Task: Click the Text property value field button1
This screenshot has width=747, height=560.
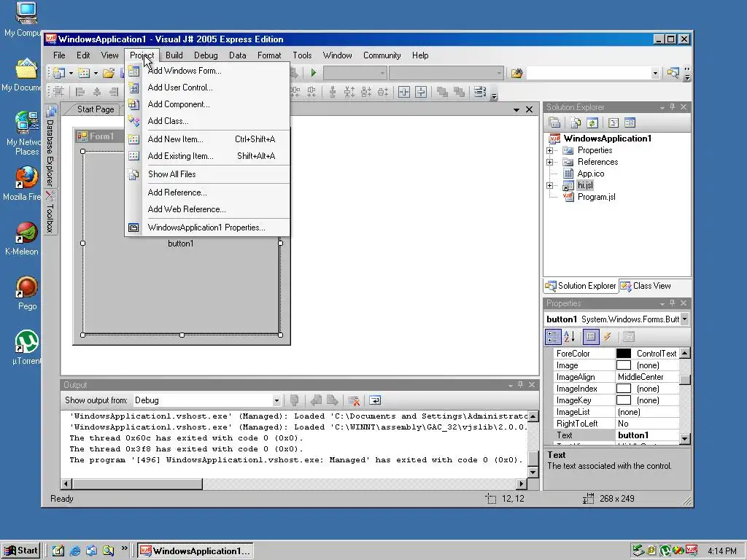Action: (647, 435)
